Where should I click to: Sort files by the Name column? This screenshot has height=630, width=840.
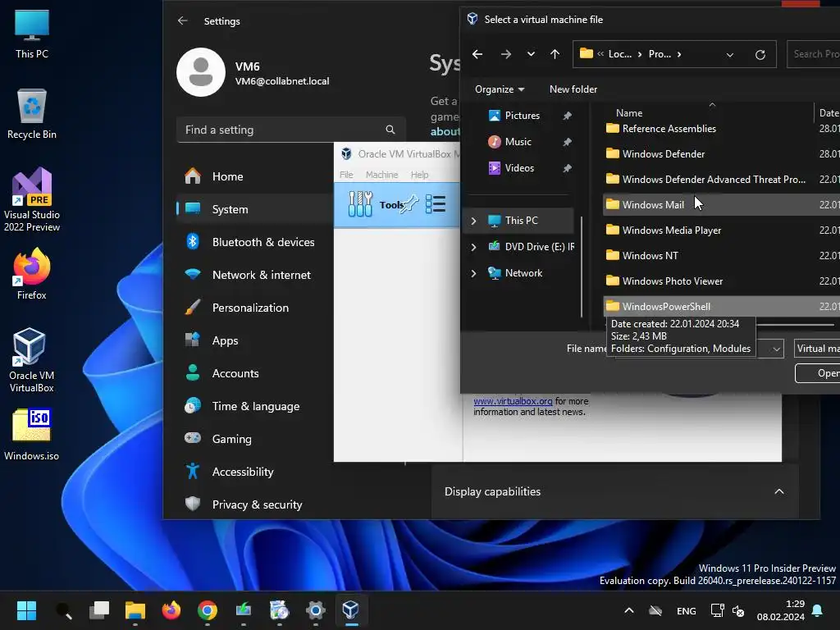(629, 113)
